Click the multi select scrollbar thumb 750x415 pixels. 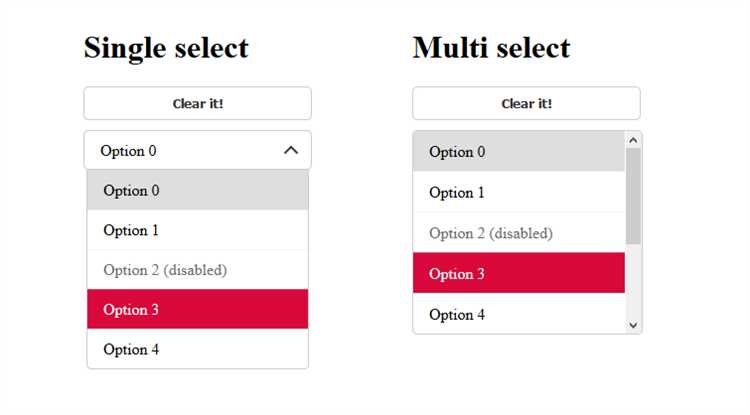coord(633,196)
